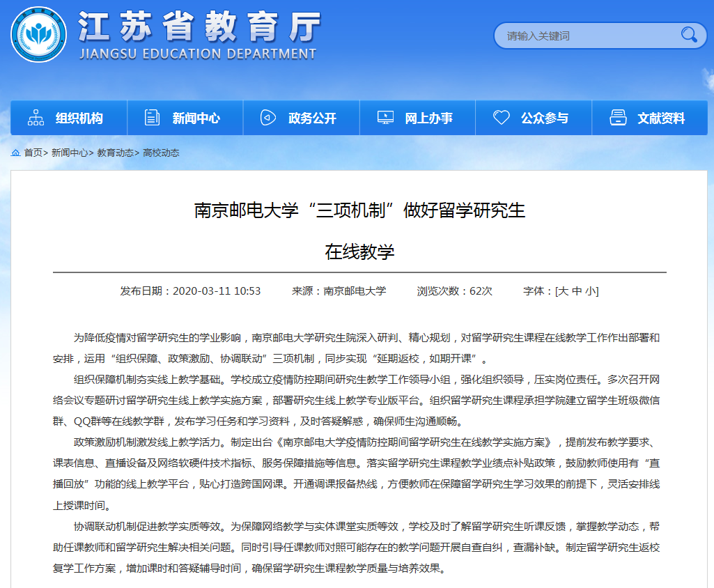
Task: Click the 公众参与 heart icon
Action: coord(501,118)
